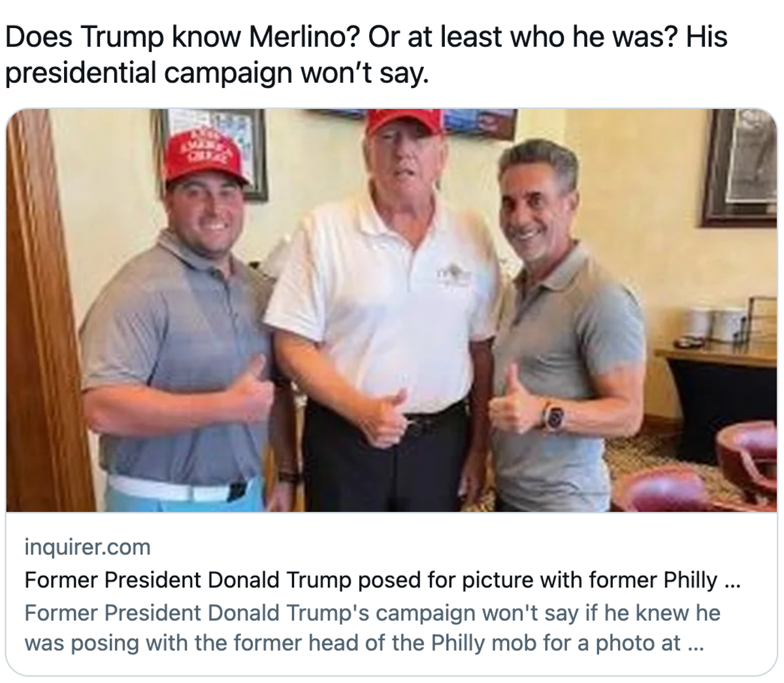This screenshot has height=683, width=784.
Task: Open the inquirer.com link card image
Action: pyautogui.click(x=392, y=311)
